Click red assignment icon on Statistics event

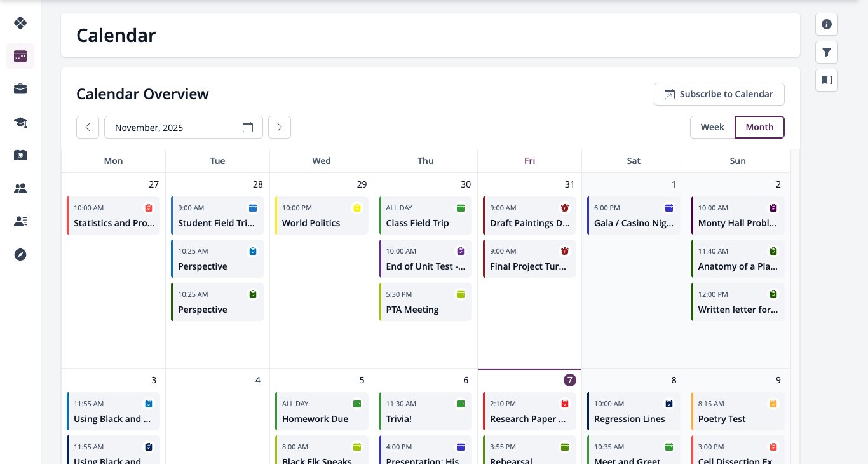click(149, 208)
